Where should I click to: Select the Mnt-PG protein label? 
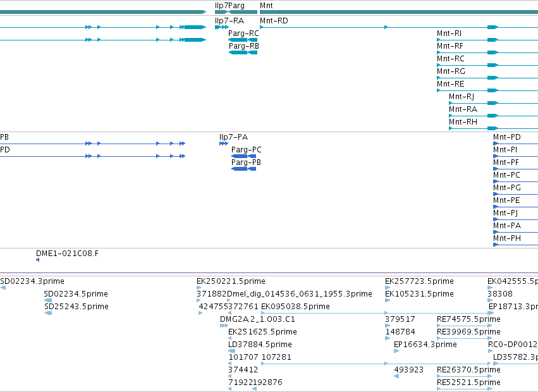click(507, 188)
